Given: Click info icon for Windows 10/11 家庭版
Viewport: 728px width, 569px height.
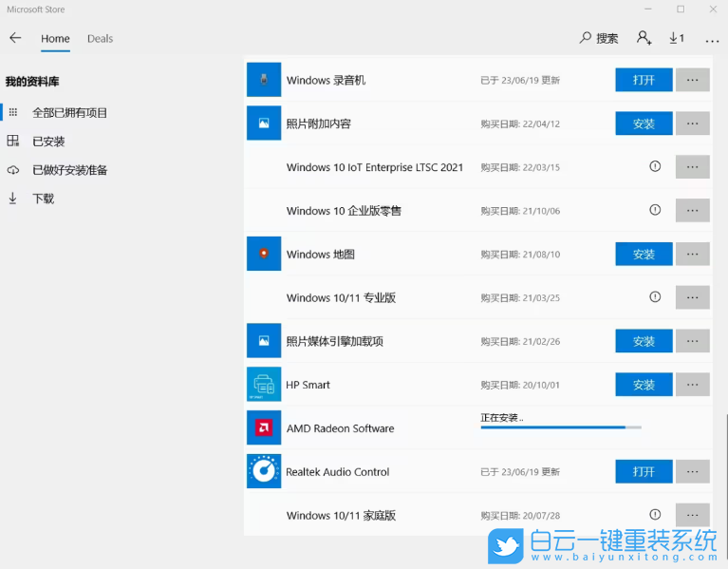Looking at the screenshot, I should pos(655,514).
